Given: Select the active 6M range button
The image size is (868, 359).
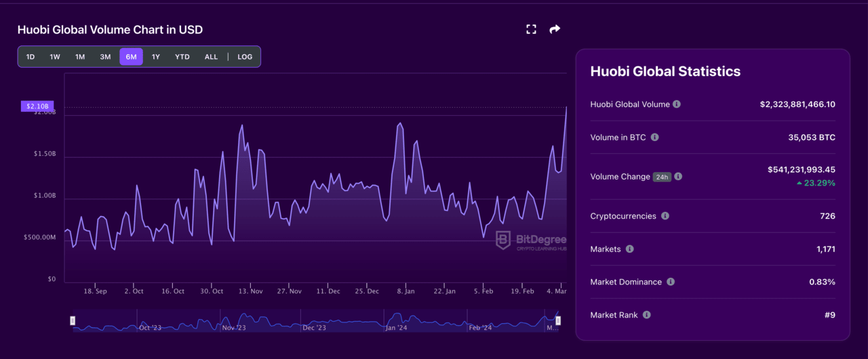Looking at the screenshot, I should click(x=131, y=57).
